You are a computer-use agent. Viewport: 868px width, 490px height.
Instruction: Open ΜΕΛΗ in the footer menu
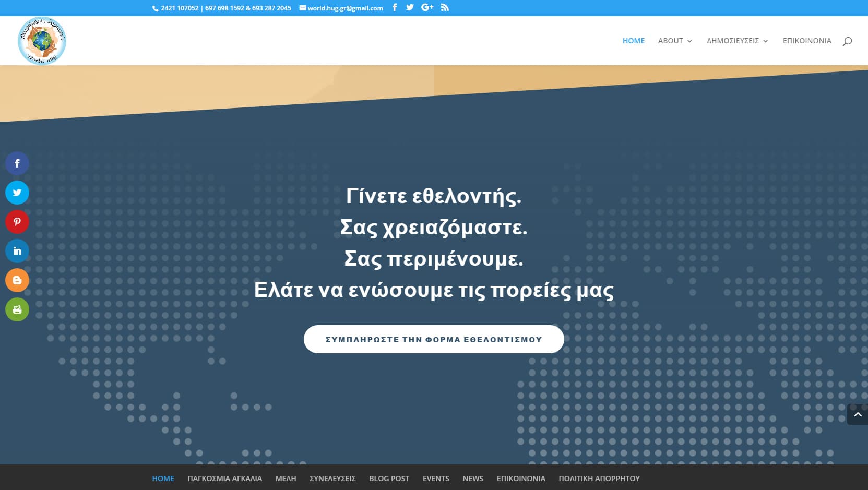tap(286, 479)
